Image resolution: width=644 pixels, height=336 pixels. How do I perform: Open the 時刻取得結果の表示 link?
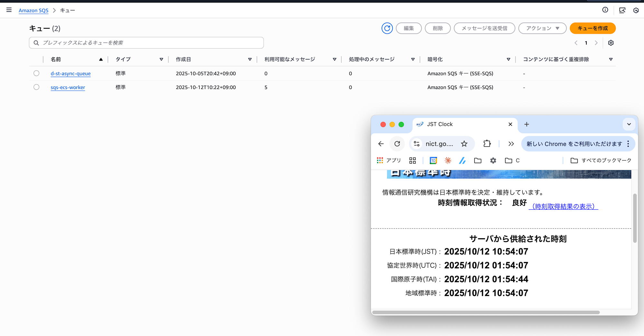click(x=563, y=206)
